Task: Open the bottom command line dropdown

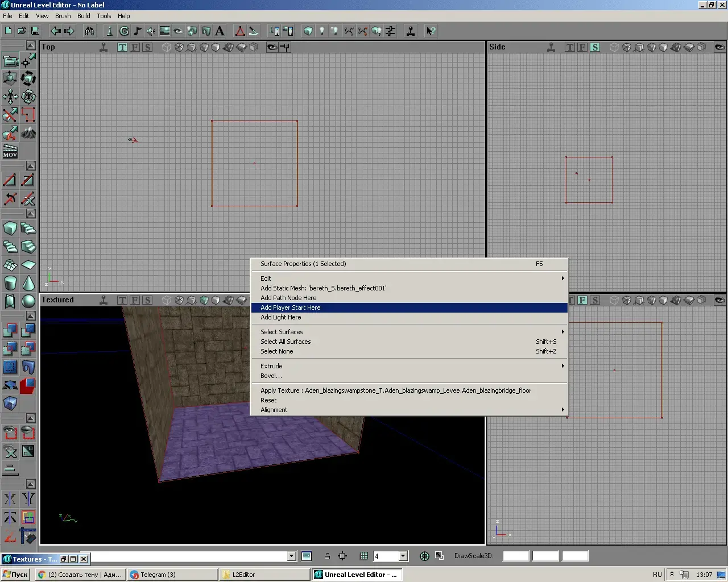Action: click(x=292, y=556)
